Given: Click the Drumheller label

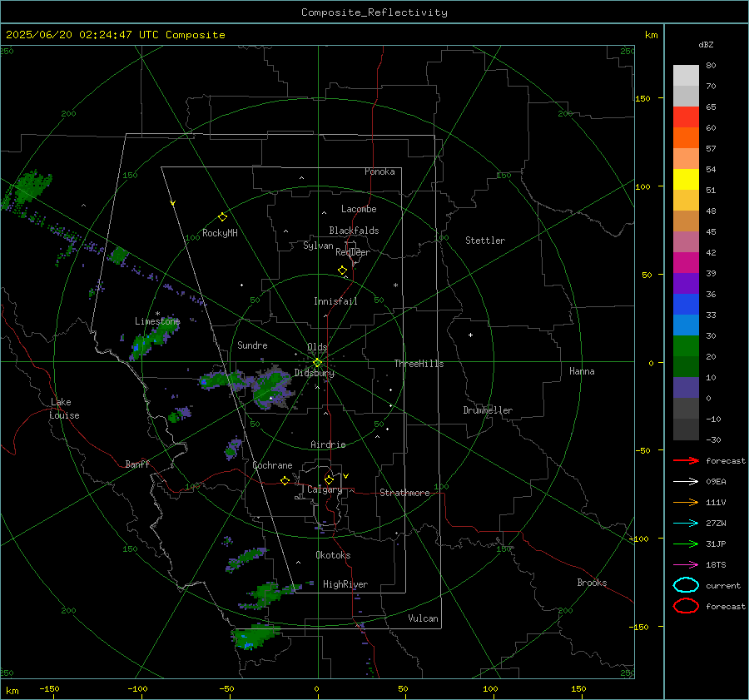Looking at the screenshot, I should tap(488, 410).
